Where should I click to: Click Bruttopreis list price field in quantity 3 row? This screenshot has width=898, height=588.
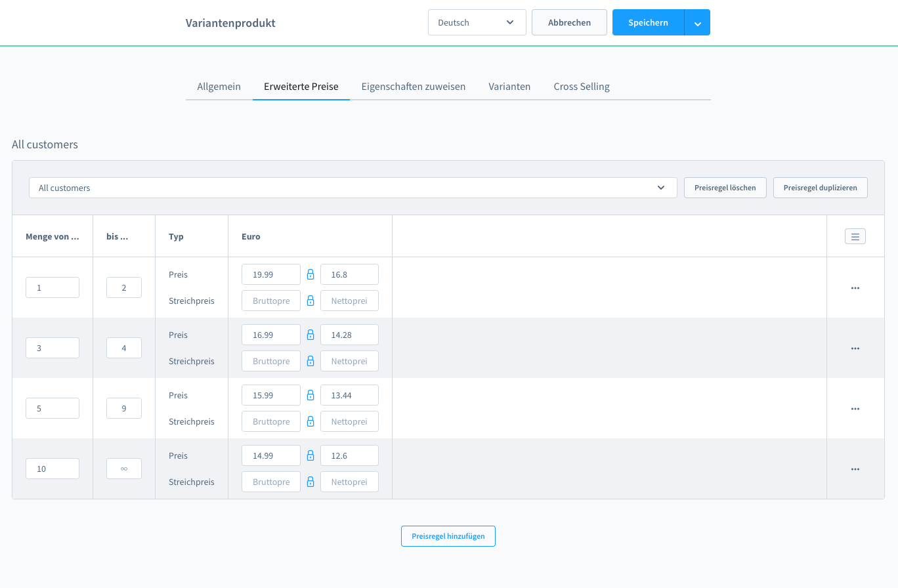(x=271, y=361)
